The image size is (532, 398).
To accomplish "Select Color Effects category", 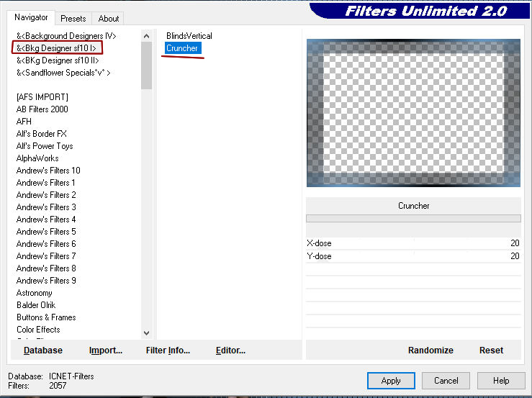I will (38, 329).
